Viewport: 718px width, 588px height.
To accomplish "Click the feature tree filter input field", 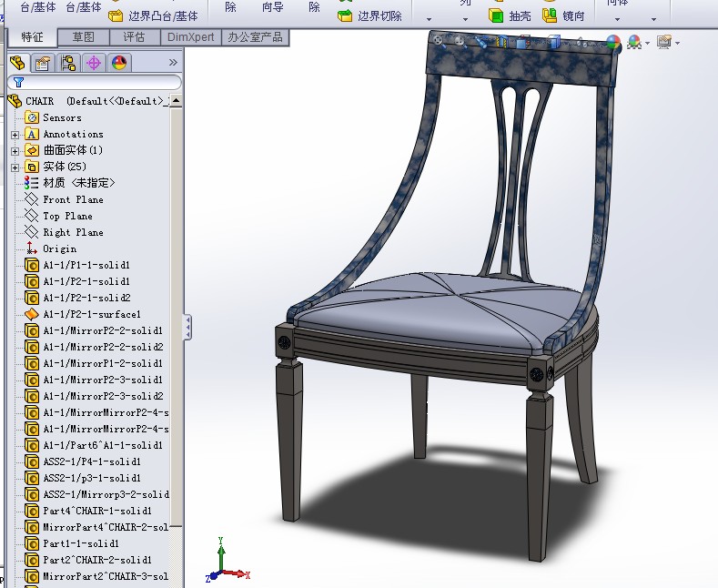I will [x=95, y=83].
